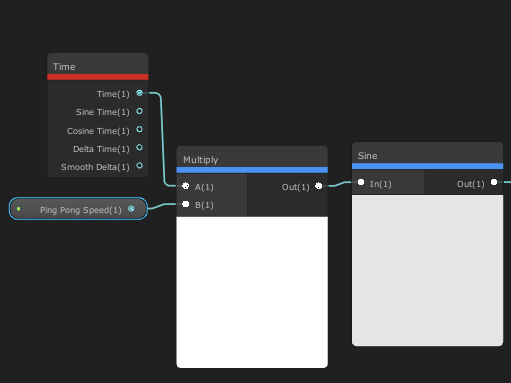
Task: Click the In(1) label on Sine
Action: pyautogui.click(x=380, y=184)
